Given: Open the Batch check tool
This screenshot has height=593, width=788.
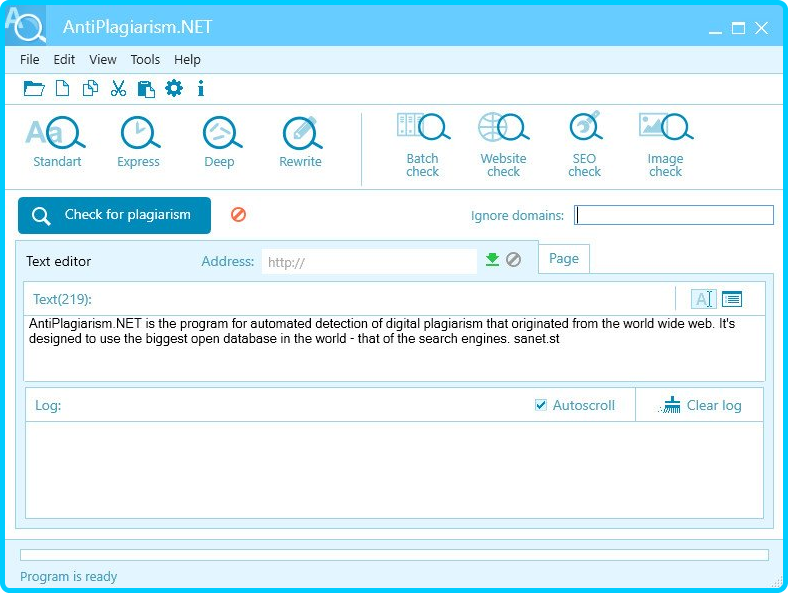Looking at the screenshot, I should 423,145.
